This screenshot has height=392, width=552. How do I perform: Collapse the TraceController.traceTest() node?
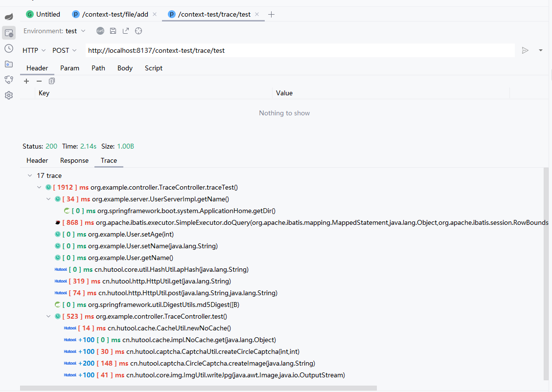(40, 187)
